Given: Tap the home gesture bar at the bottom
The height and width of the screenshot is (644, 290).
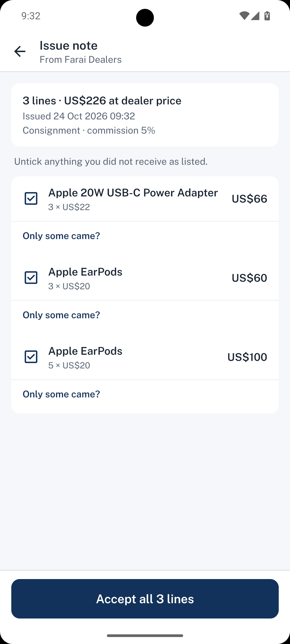Looking at the screenshot, I should click(x=145, y=636).
